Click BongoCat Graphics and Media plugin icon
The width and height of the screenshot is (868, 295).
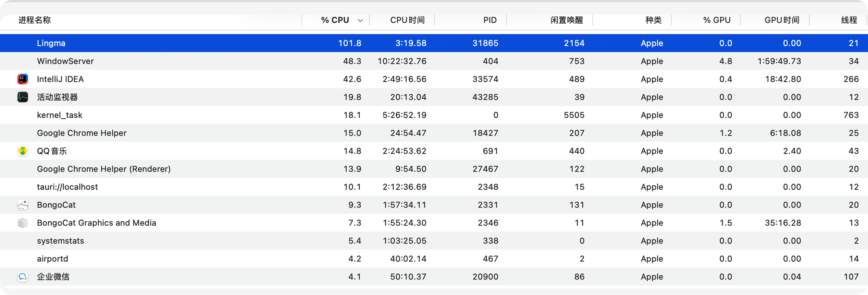(x=23, y=223)
